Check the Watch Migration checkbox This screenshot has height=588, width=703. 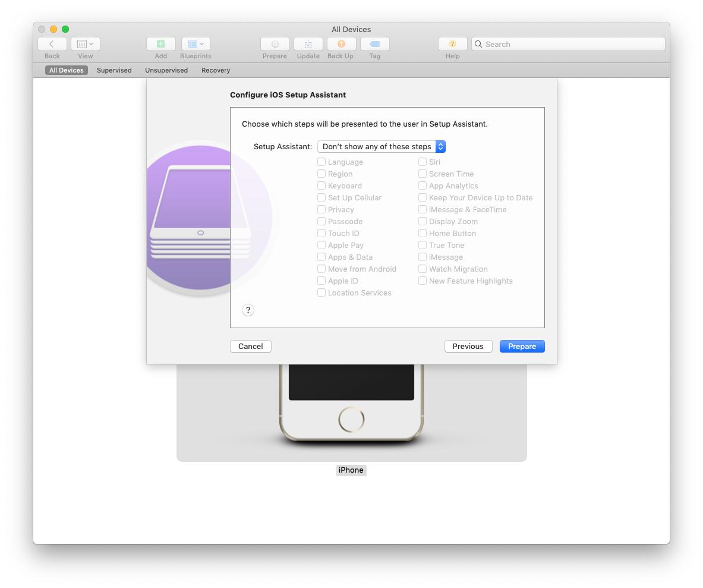[423, 269]
